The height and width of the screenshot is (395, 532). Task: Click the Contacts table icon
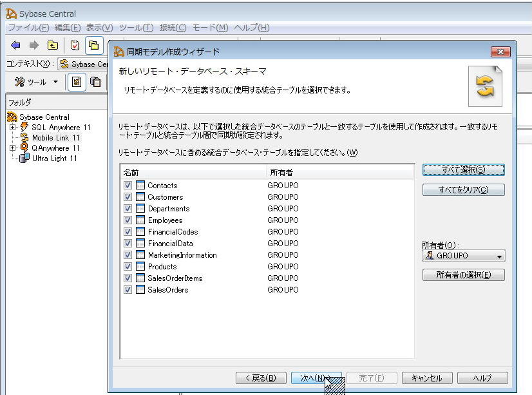click(140, 186)
